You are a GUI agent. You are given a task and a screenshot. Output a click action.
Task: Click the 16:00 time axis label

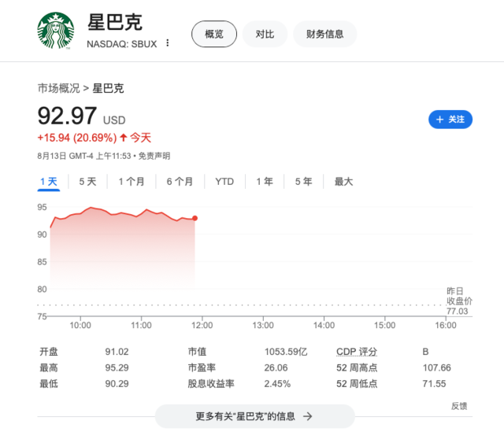[x=446, y=326]
